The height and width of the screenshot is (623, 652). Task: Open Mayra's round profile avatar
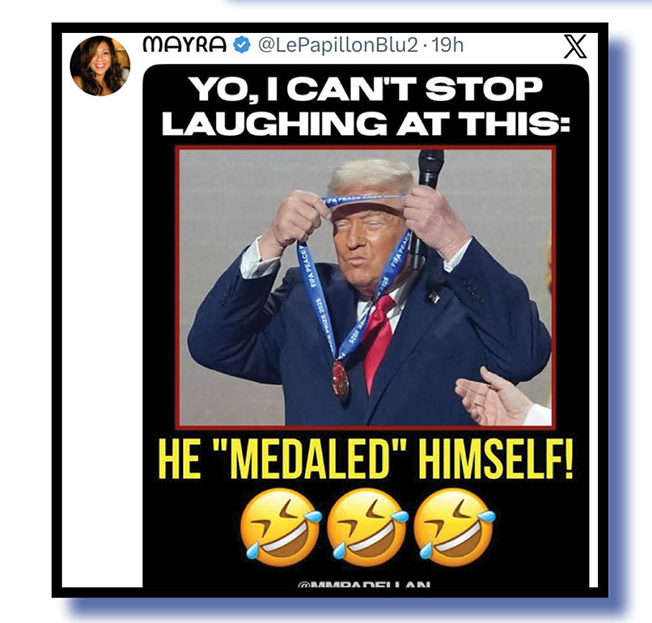tap(100, 66)
